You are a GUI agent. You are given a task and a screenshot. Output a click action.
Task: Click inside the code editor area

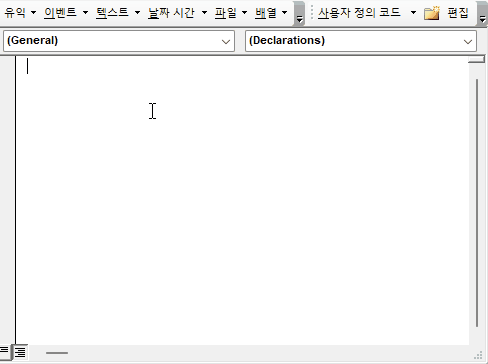tap(242, 200)
